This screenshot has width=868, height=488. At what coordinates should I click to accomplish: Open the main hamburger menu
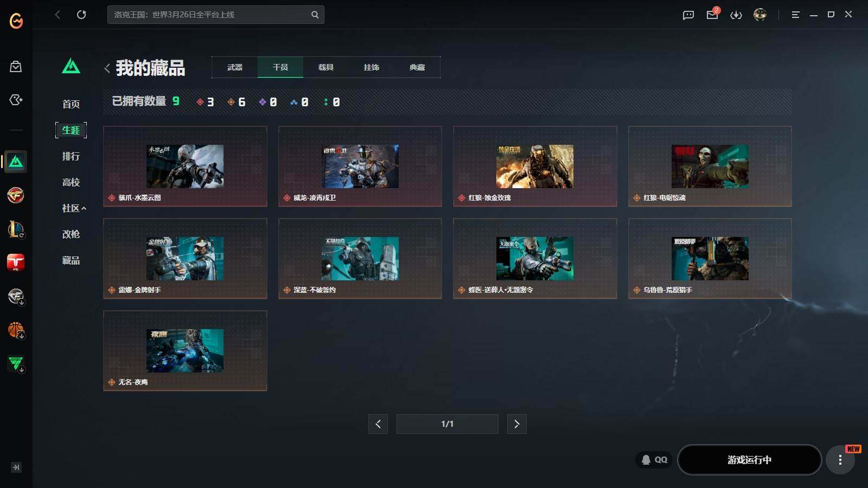tap(795, 15)
